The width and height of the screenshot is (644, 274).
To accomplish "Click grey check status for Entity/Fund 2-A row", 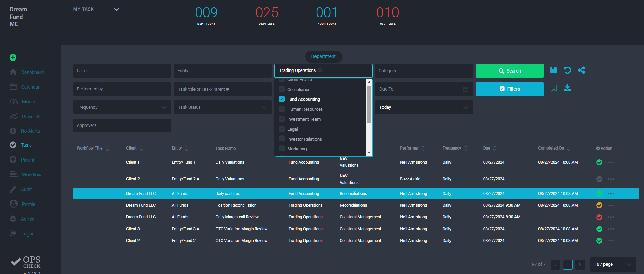I will click(x=599, y=179).
